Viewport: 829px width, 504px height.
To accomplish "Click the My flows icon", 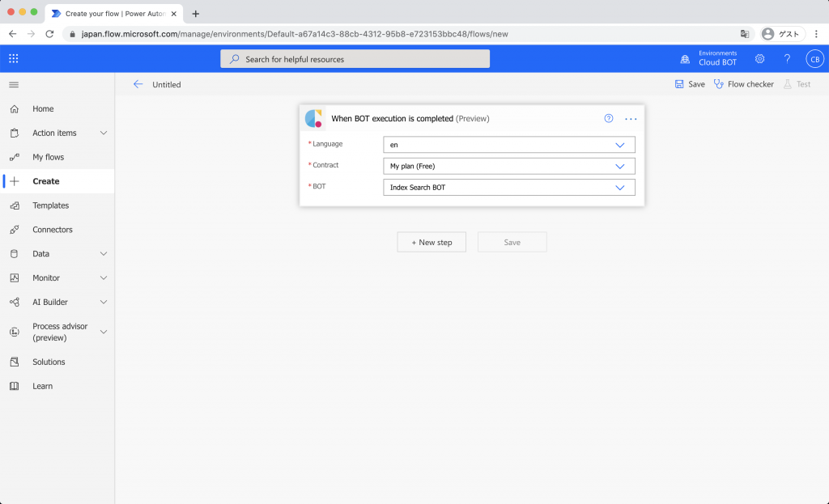I will click(x=15, y=157).
